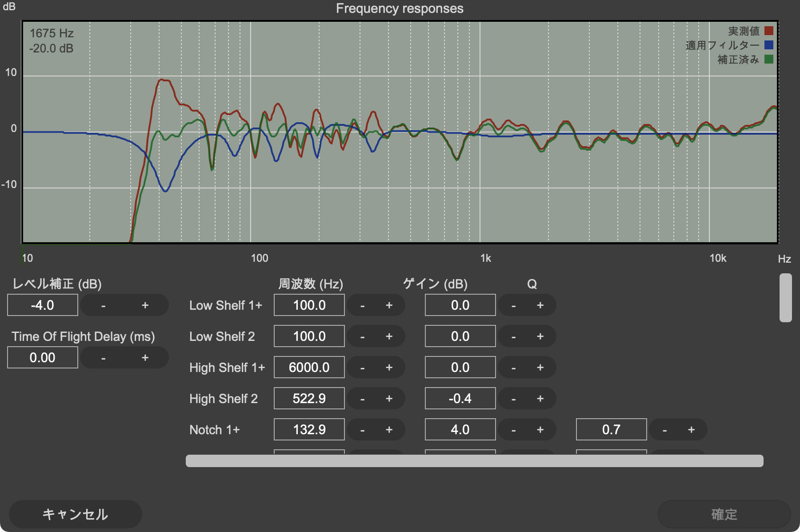The width and height of the screenshot is (800, 532).
Task: Click the レベル補正 input field showing -4.0
Action: tap(43, 305)
